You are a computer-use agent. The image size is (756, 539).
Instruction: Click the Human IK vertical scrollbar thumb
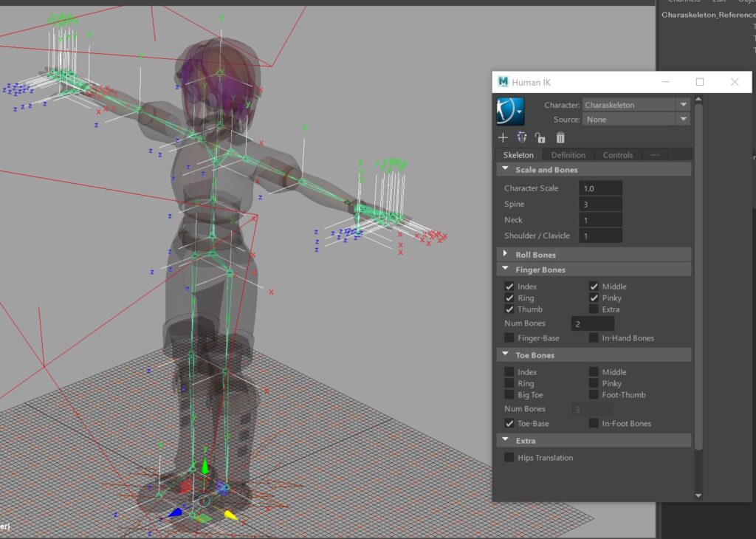pos(698,276)
